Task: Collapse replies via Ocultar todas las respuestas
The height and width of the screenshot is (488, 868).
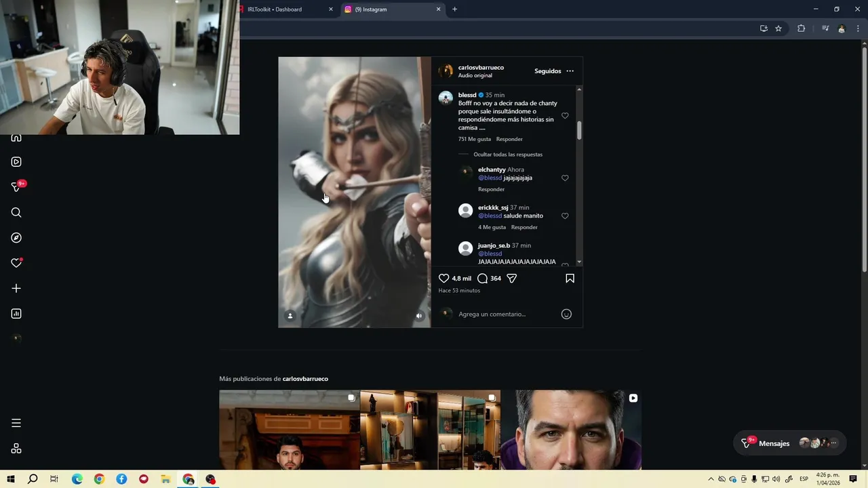Action: pos(508,155)
